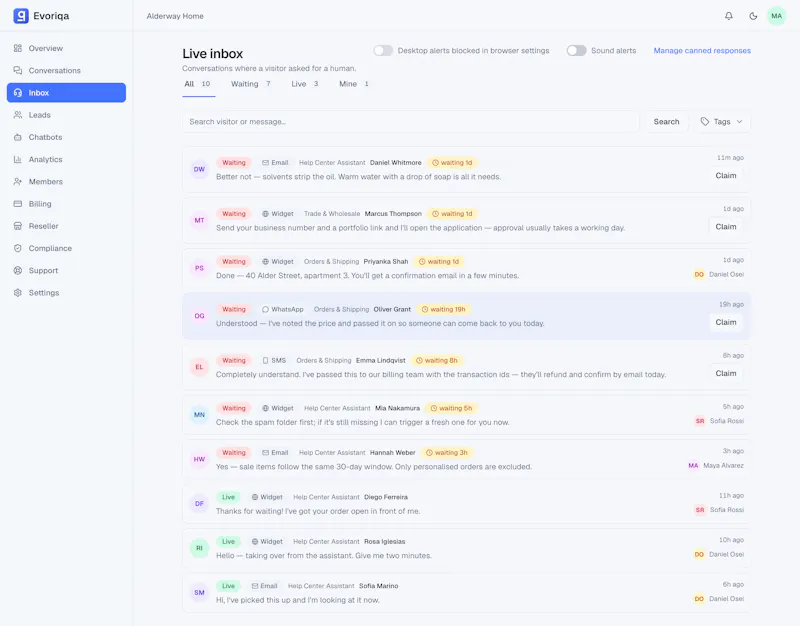The image size is (800, 626).
Task: Click Email channel icon on Daniel Whitmore row
Action: tap(265, 163)
